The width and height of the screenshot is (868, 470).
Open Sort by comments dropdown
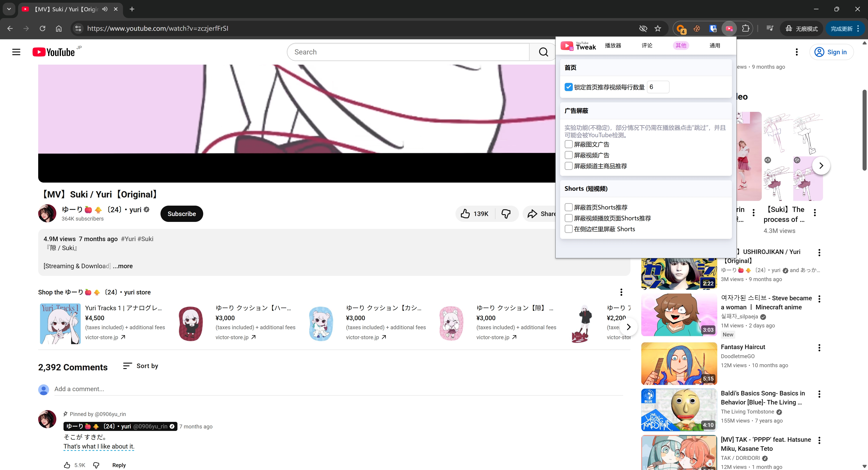[141, 366]
